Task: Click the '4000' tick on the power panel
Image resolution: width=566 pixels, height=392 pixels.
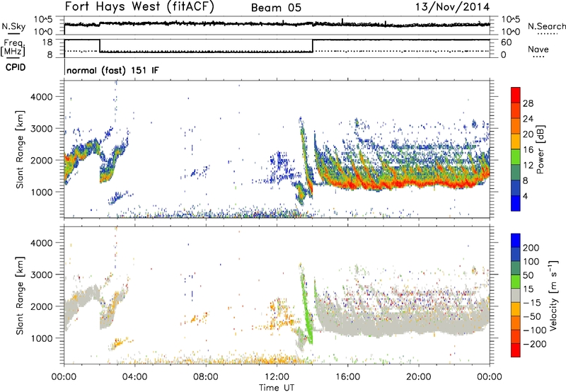Action: click(41, 97)
